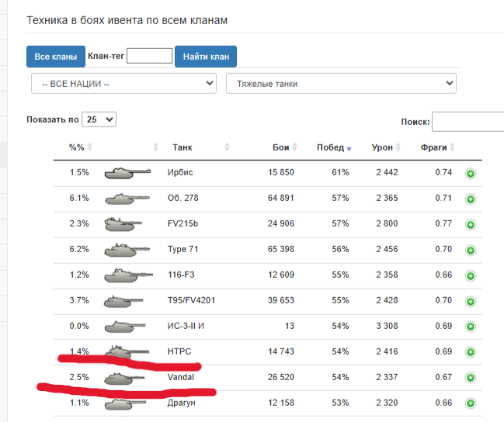Click battles value 65 398
Viewport: 504px width, 422px height.
(281, 249)
